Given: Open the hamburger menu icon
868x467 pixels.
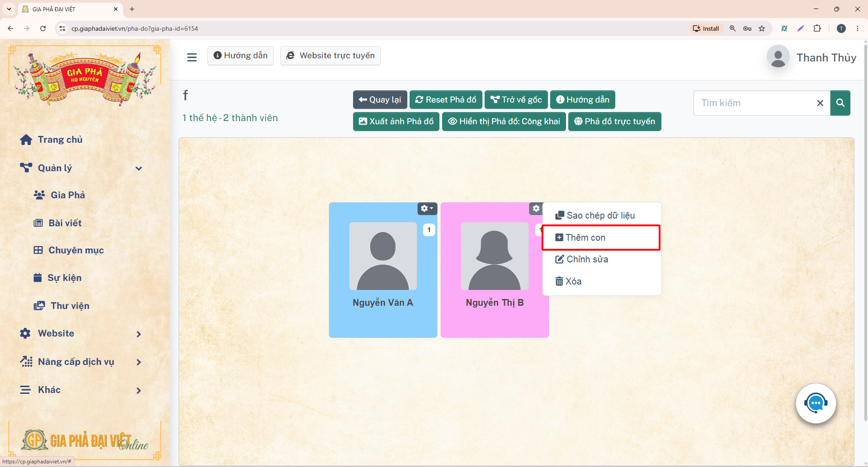Looking at the screenshot, I should pyautogui.click(x=192, y=57).
